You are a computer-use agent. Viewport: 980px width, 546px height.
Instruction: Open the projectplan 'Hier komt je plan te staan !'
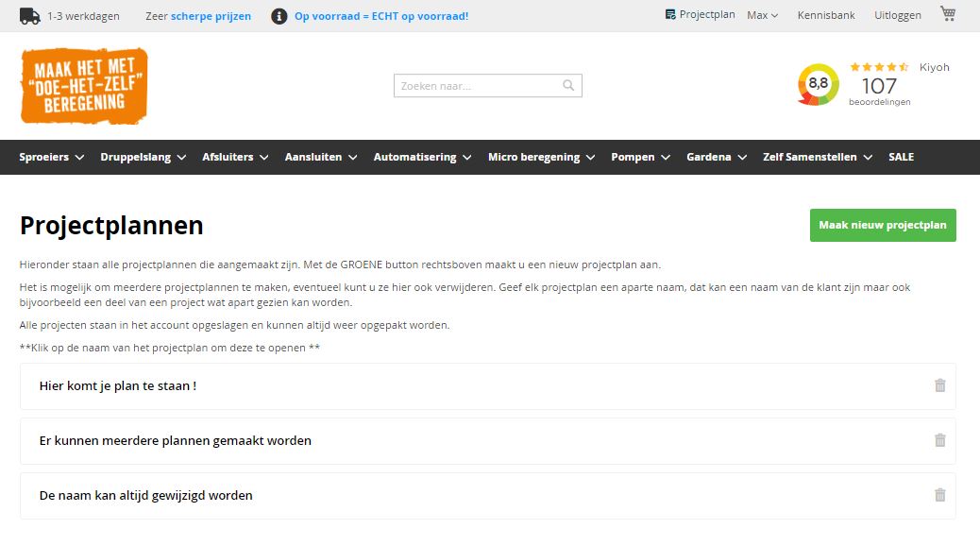[117, 385]
